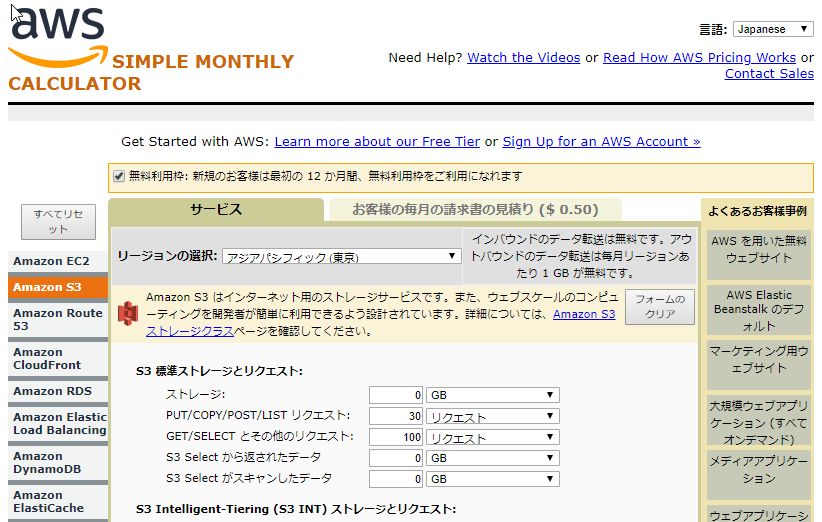
Task: Open Learn more about our Free Tier link
Action: click(x=377, y=142)
